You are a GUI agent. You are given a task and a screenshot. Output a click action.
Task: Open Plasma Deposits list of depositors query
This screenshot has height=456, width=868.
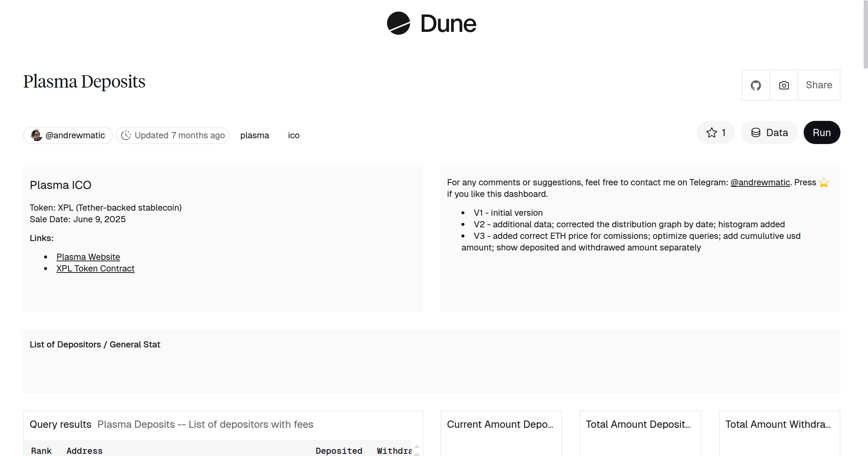coord(205,424)
